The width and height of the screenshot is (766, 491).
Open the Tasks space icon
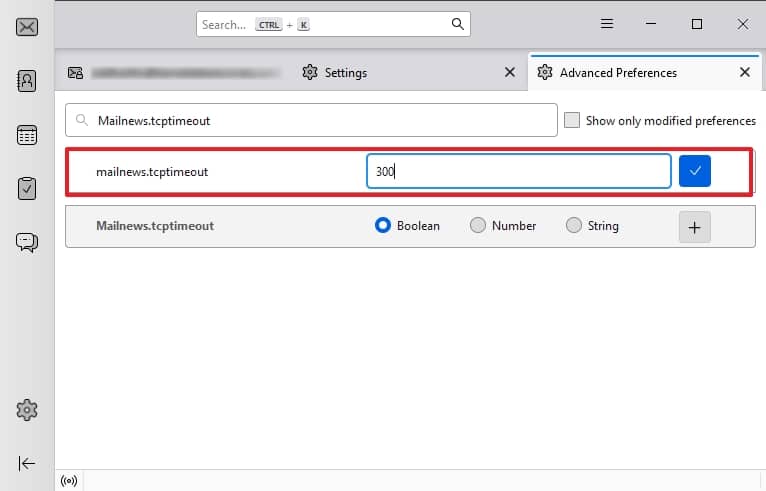click(x=27, y=189)
